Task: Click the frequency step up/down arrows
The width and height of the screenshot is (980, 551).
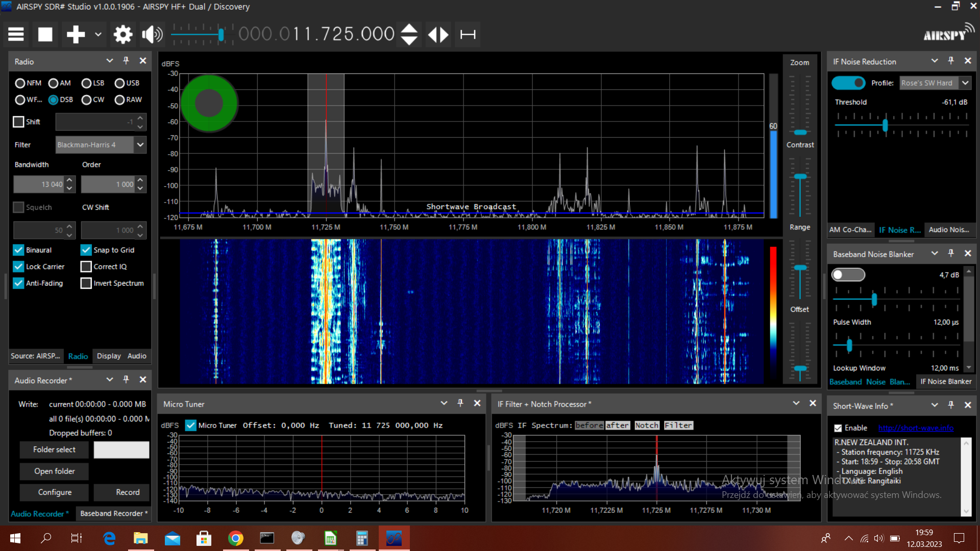Action: (x=409, y=35)
